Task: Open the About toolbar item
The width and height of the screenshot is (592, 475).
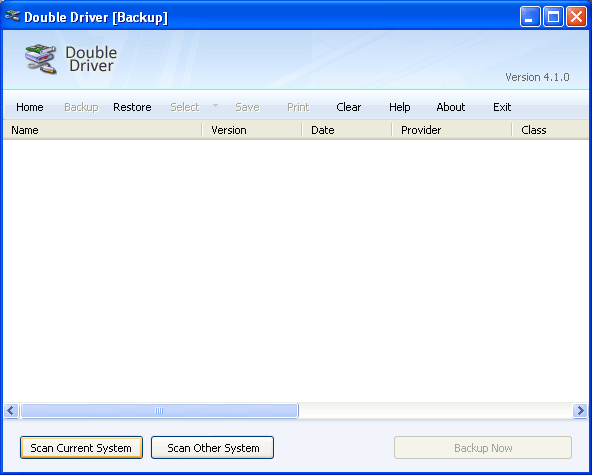Action: (x=450, y=107)
